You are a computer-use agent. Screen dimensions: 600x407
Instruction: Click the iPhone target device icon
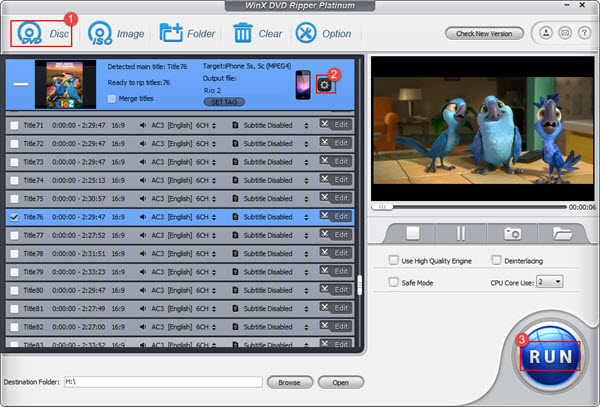(303, 85)
